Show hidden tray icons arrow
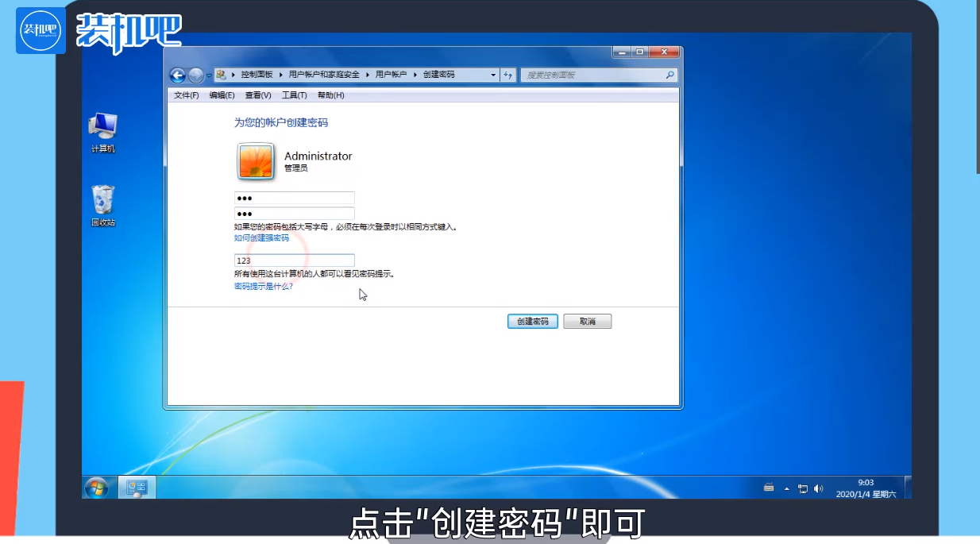 (x=787, y=488)
